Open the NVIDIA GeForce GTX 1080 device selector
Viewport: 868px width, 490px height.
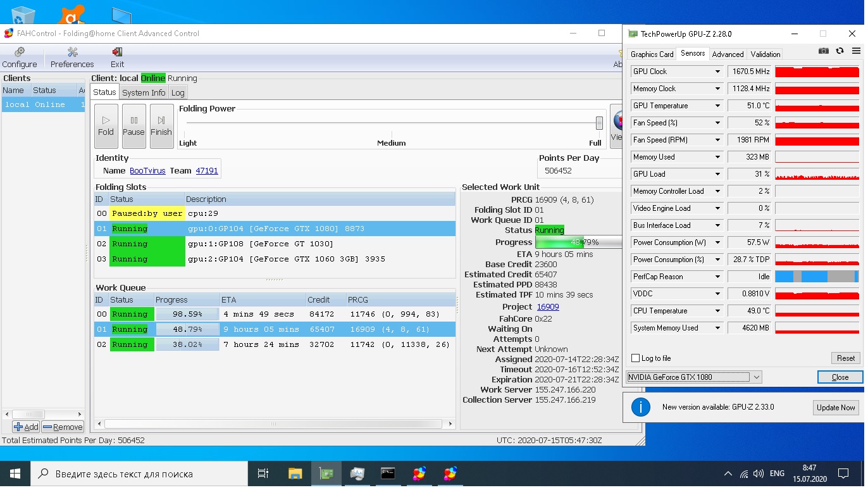point(694,377)
